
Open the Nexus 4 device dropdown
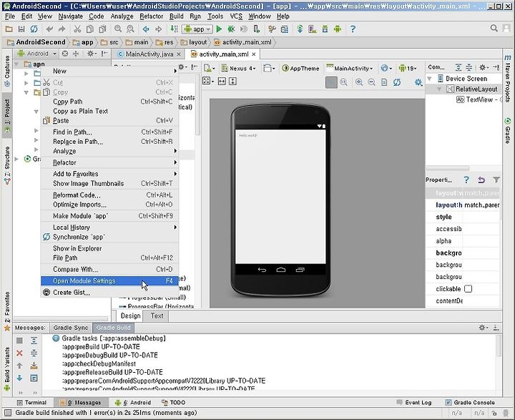pyautogui.click(x=238, y=69)
